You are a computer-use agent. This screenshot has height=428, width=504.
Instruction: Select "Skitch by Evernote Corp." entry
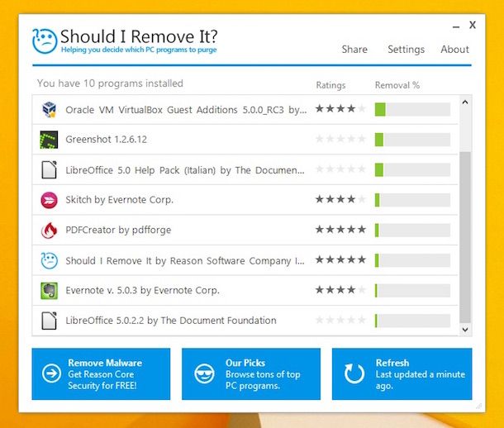119,200
